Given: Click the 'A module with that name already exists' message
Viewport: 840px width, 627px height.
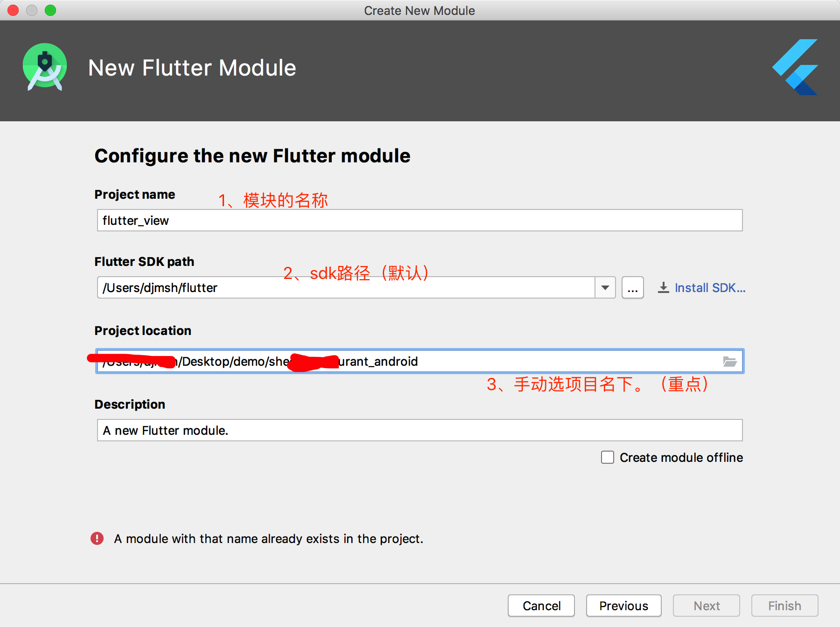Looking at the screenshot, I should pyautogui.click(x=268, y=539).
